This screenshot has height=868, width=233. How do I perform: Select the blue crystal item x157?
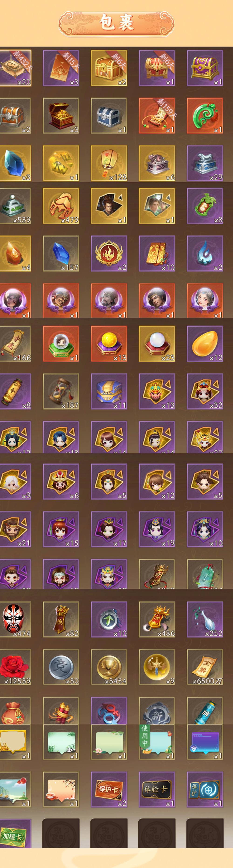61,253
